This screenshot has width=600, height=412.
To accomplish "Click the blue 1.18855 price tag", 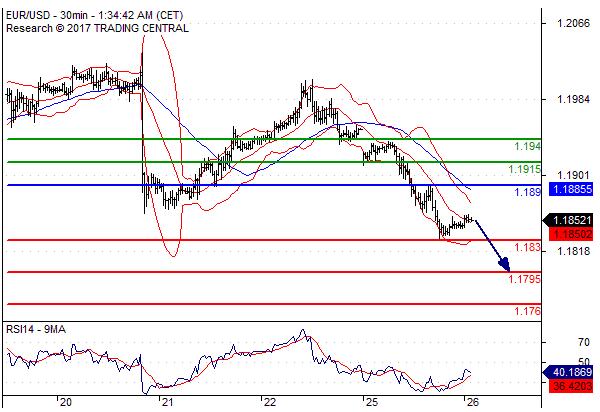I will coord(571,189).
